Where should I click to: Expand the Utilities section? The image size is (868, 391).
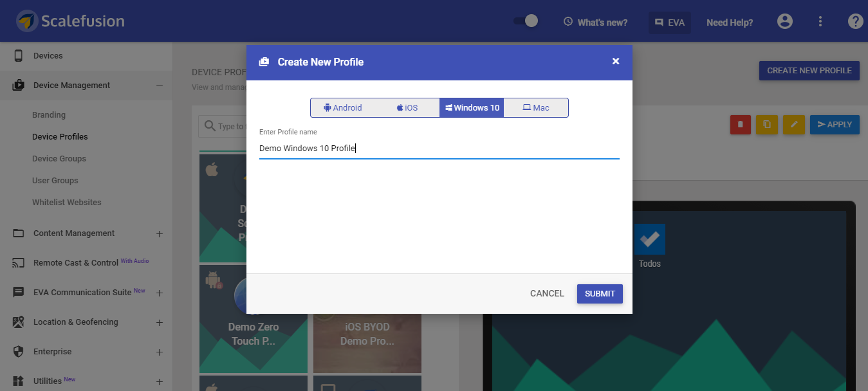point(160,381)
